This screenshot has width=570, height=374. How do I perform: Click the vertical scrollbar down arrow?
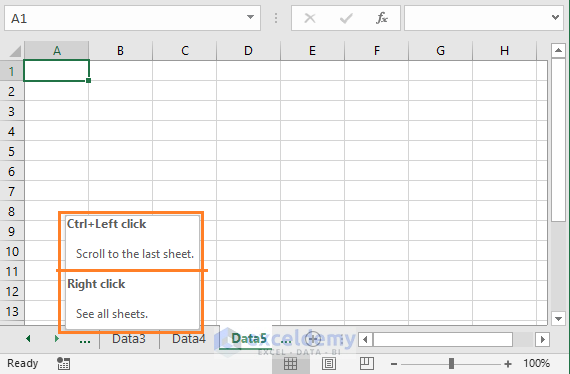558,318
